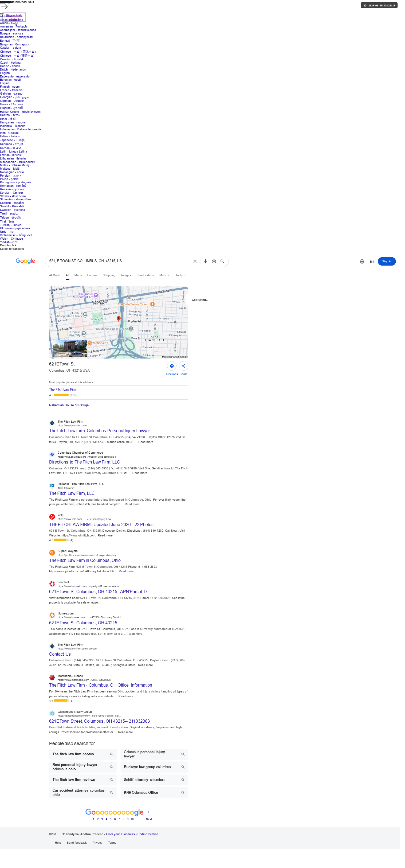Go to results page 10
The image size is (405, 868).
pyautogui.click(x=134, y=828)
